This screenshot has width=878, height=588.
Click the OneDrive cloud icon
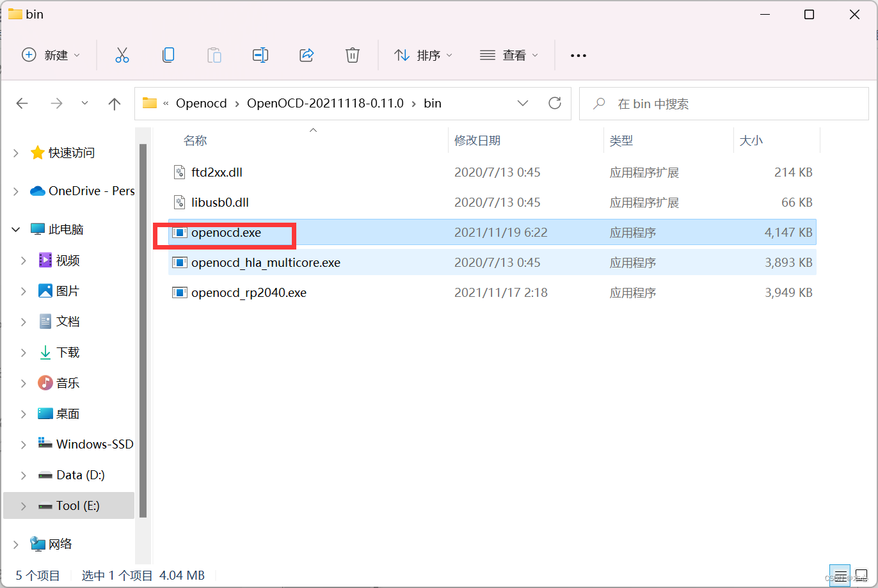coord(38,191)
